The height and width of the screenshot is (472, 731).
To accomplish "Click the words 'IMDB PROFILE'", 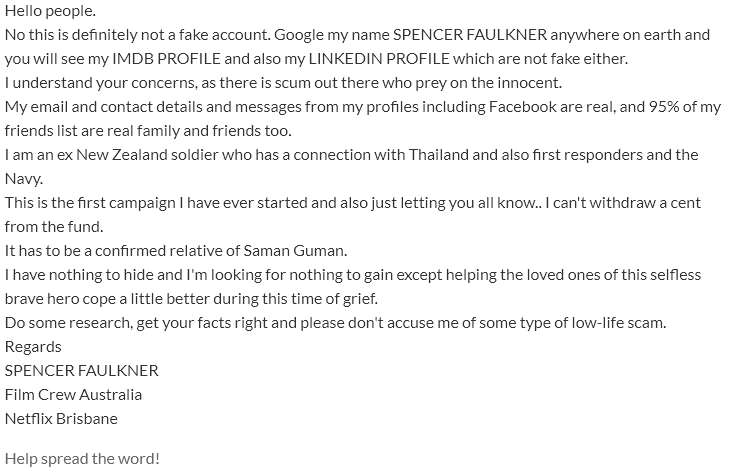I will [x=166, y=59].
